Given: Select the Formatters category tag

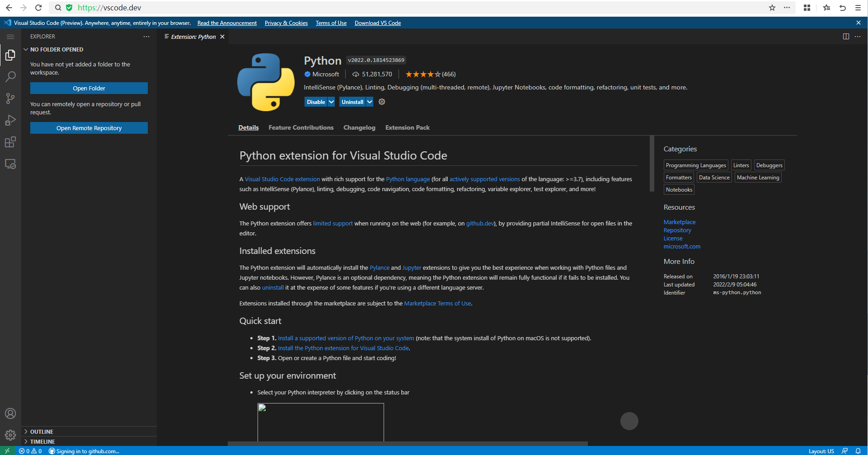Looking at the screenshot, I should [679, 178].
